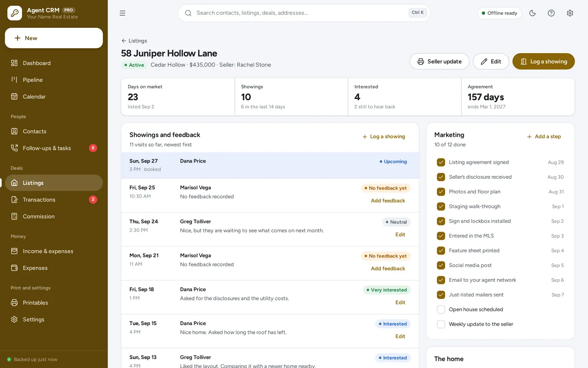Edit Dana Price's Sep 18 showing
The height and width of the screenshot is (368, 588).
pos(400,302)
